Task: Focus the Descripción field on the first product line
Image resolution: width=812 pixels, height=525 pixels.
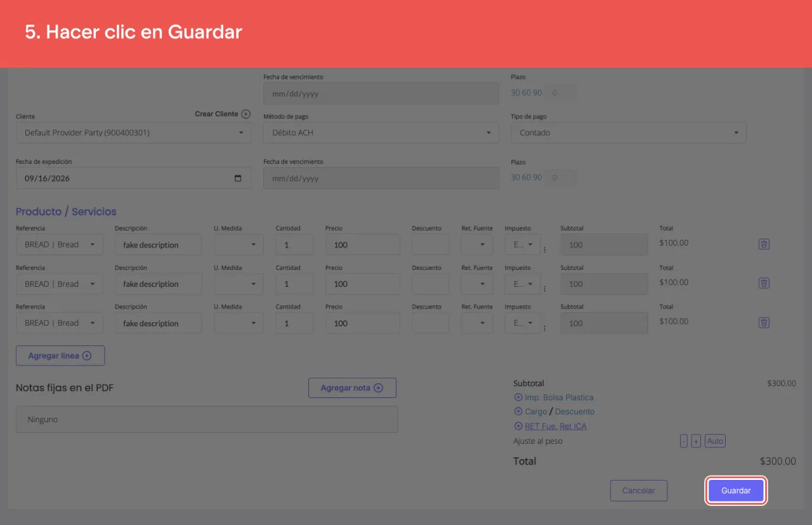Action: (x=158, y=244)
